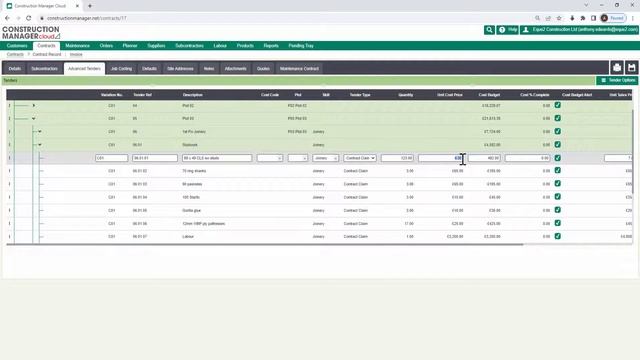Image resolution: width=640 pixels, height=360 pixels.
Task: Open the Planner menu
Action: [x=130, y=46]
